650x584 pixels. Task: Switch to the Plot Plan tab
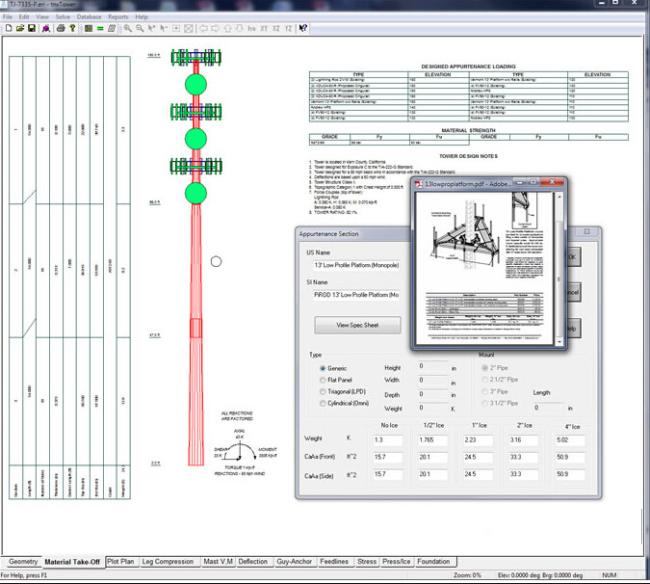click(120, 562)
